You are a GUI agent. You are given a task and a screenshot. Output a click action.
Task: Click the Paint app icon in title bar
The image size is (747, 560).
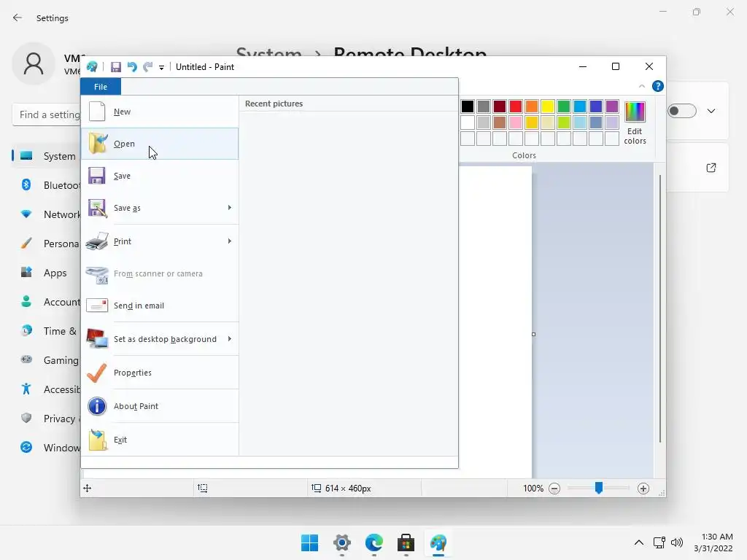coord(93,67)
